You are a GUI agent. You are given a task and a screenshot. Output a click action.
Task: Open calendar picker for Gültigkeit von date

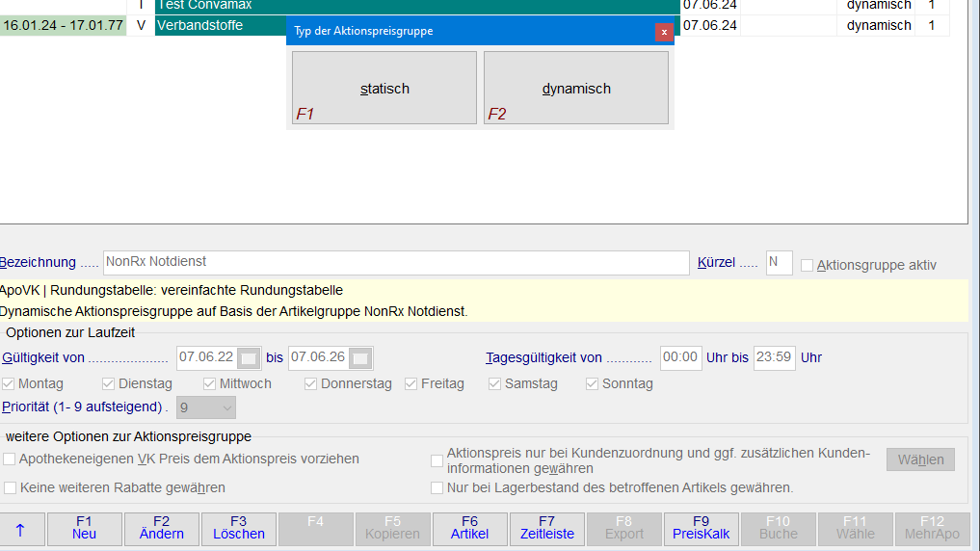point(249,358)
